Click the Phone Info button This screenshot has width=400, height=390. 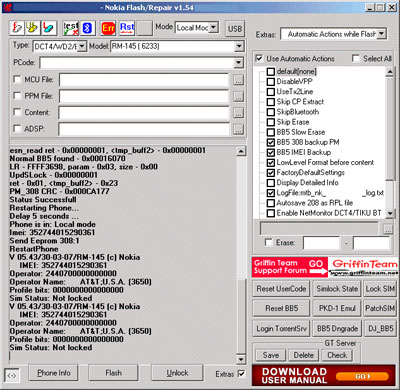point(54,373)
